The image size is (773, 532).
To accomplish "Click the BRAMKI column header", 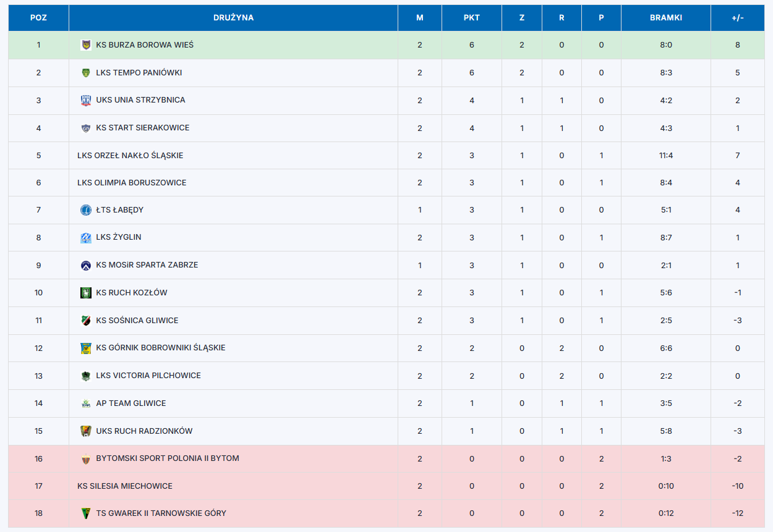I will 666,18.
